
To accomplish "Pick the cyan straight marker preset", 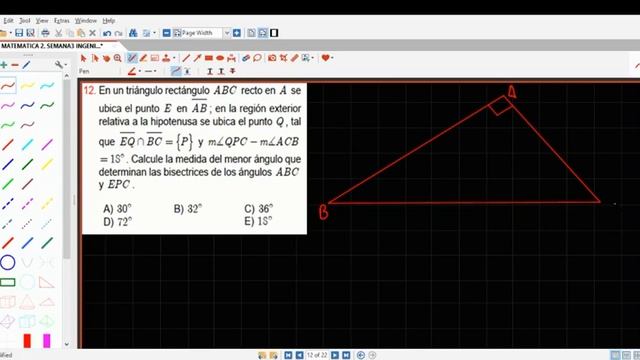I will [x=27, y=144].
